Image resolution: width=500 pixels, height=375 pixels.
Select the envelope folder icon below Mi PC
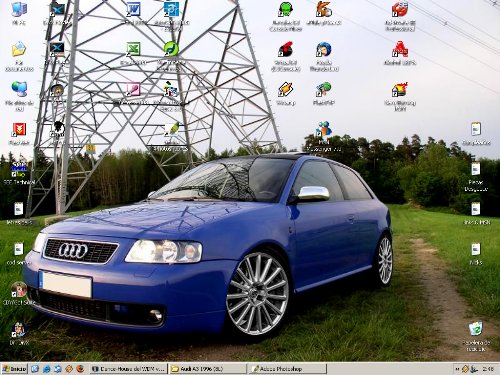click(19, 49)
